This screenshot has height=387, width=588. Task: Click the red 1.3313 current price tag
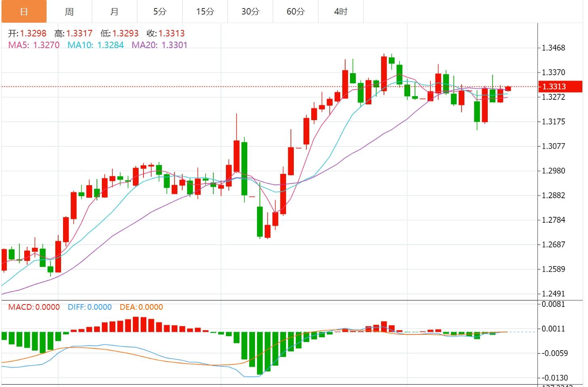[x=560, y=87]
